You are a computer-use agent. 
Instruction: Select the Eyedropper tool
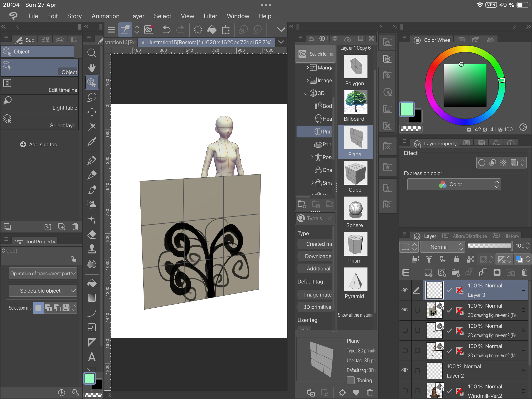[x=92, y=142]
